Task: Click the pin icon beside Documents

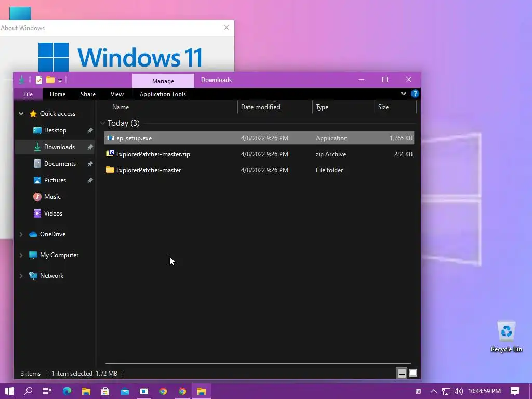Action: 90,164
